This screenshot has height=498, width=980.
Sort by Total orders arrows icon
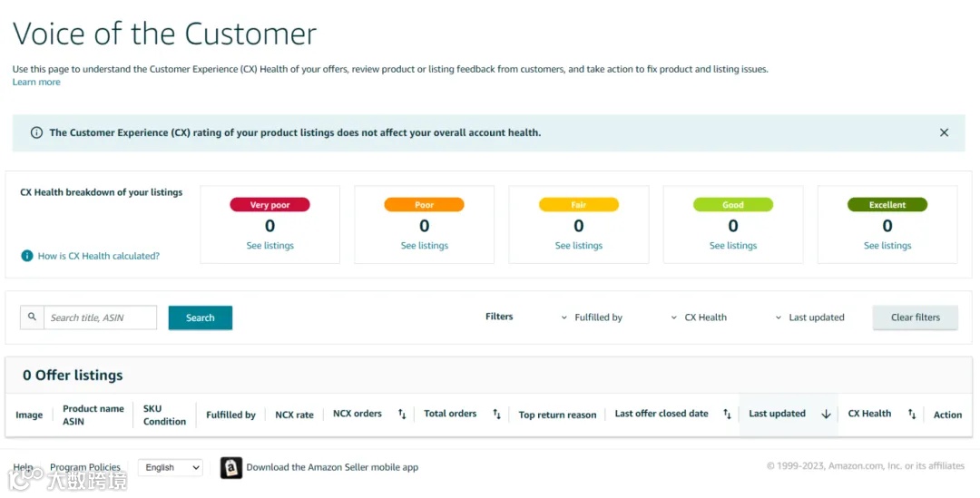(x=497, y=414)
